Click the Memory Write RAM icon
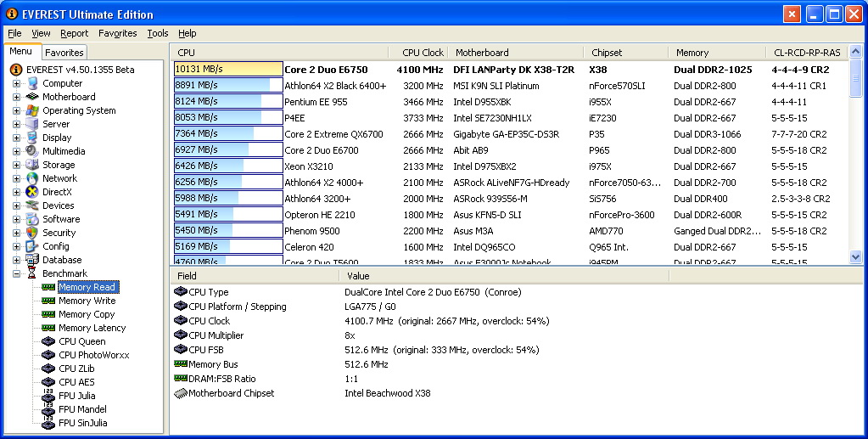Image resolution: width=868 pixels, height=439 pixels. coord(48,301)
